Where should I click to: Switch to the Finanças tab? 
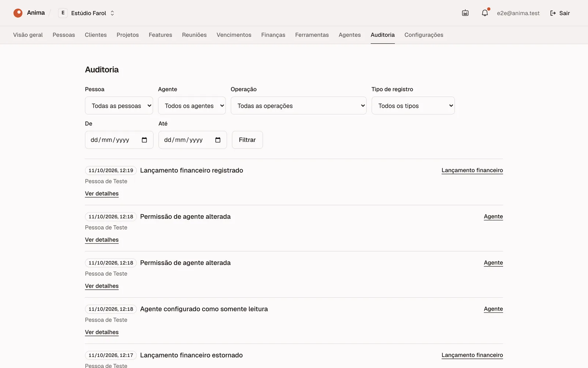tap(273, 35)
